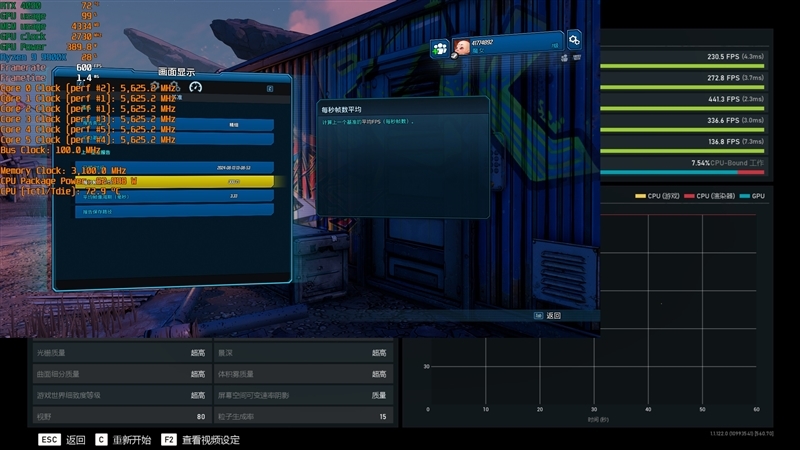Click the 7.54% CPU-Bound bar
Viewport: 800px width, 450px height.
point(682,172)
